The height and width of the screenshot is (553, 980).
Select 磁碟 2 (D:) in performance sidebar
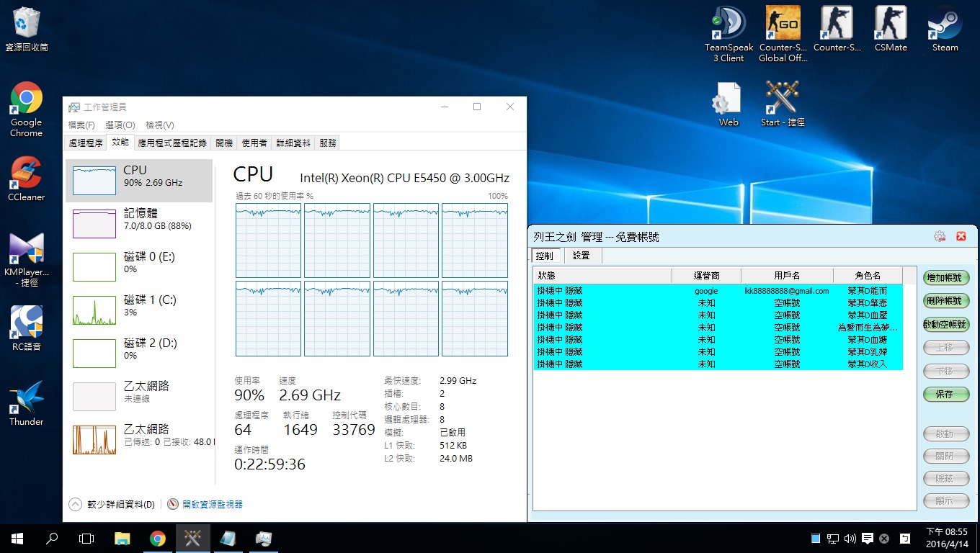[x=139, y=353]
